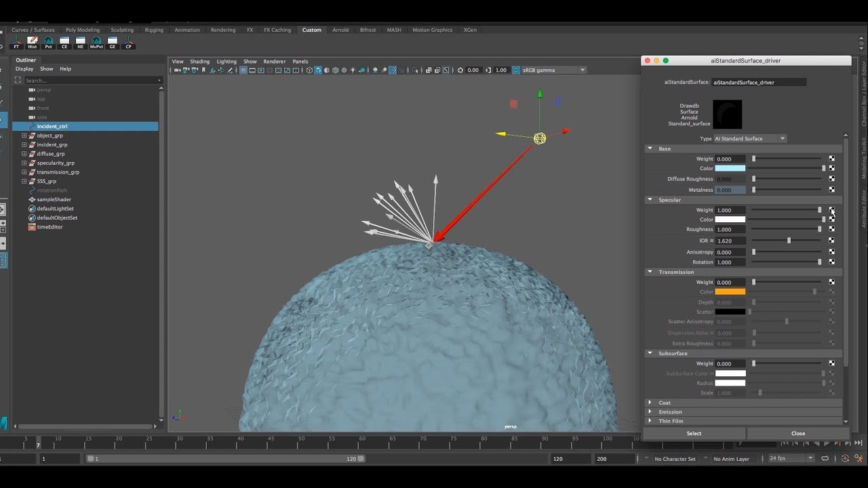
Task: Open the NE node editor shelf icon
Action: click(x=81, y=43)
